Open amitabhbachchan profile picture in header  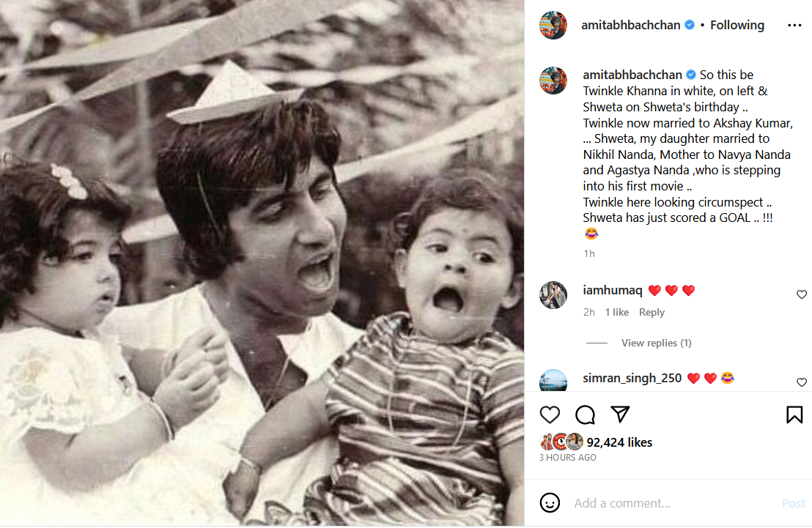553,25
